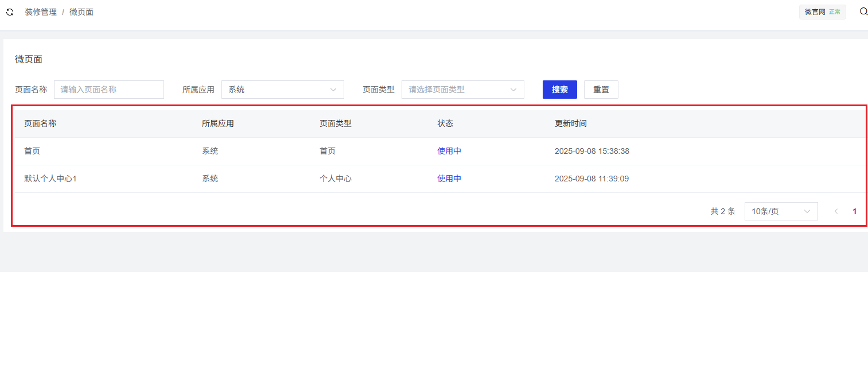Screen dimensions: 868x372
Task: Click the 页面名称 column header
Action: pyautogui.click(x=40, y=123)
